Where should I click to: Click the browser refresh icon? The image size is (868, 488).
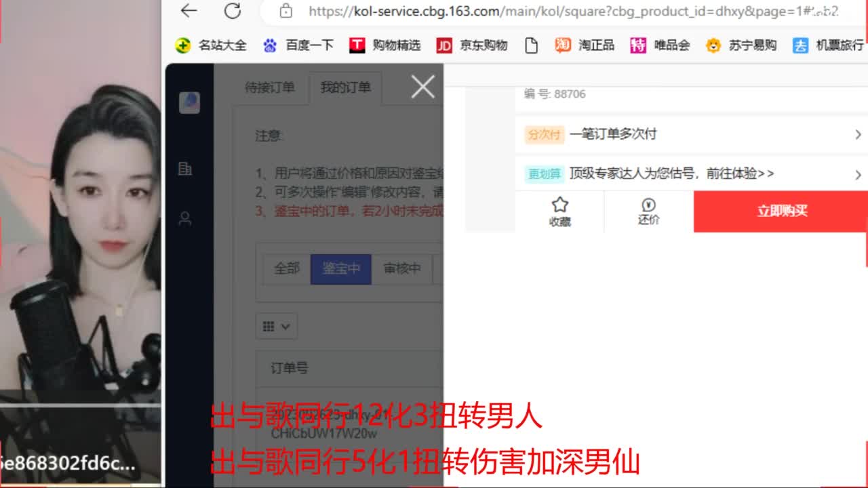pos(232,12)
